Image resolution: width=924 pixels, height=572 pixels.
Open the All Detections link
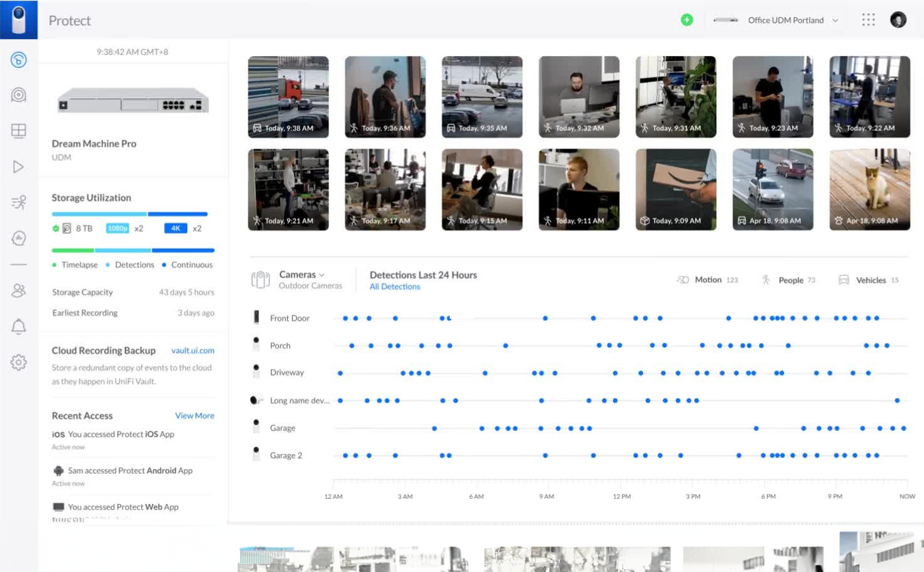pos(394,287)
